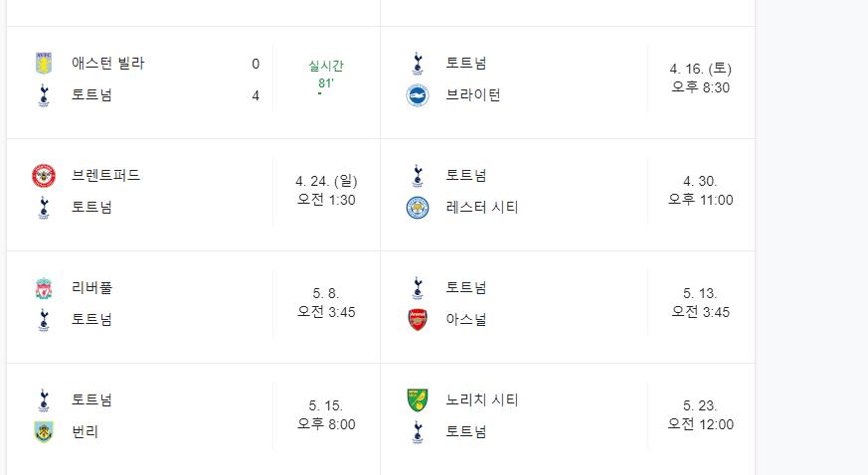This screenshot has width=868, height=475.
Task: Click the Burnley club crest icon
Action: tap(44, 432)
